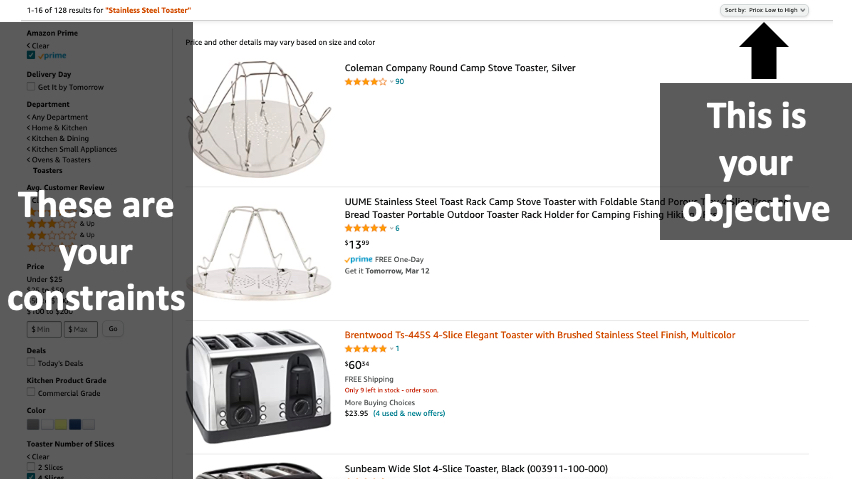Click the Clear link under Amazon Prime
The image size is (852, 479).
click(38, 46)
